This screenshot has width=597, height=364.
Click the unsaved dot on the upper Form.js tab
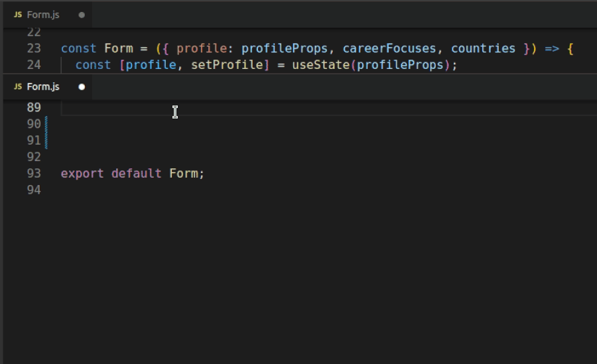82,15
